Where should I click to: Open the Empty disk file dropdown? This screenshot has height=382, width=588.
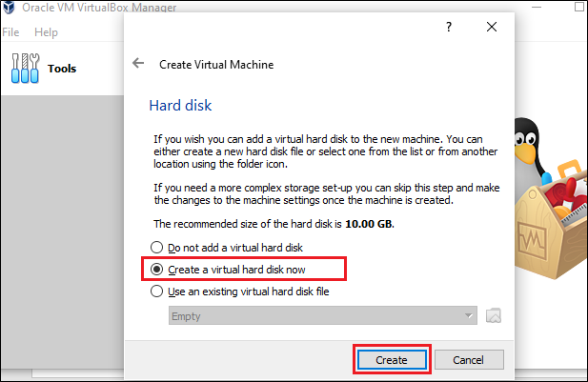pyautogui.click(x=323, y=315)
